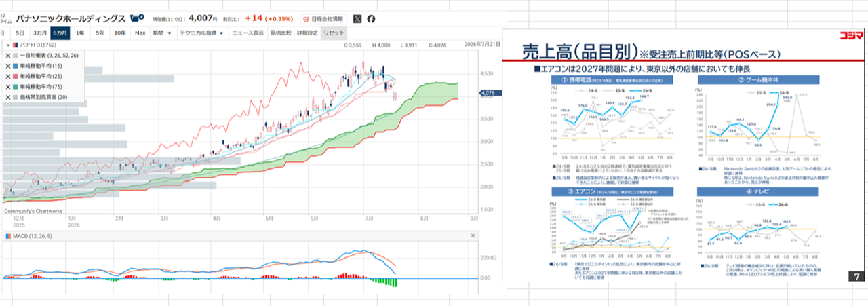Remove 価格帯別売買高 (20) indicator
The height and width of the screenshot is (306, 868).
[7, 97]
